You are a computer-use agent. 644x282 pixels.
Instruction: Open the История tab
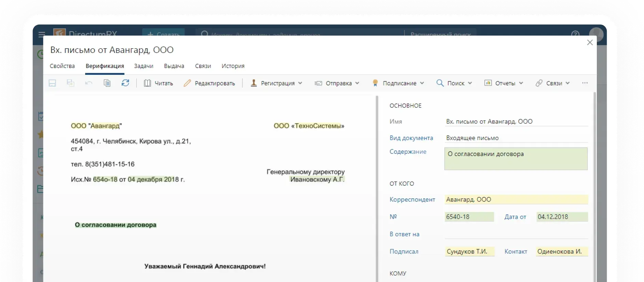(x=233, y=66)
